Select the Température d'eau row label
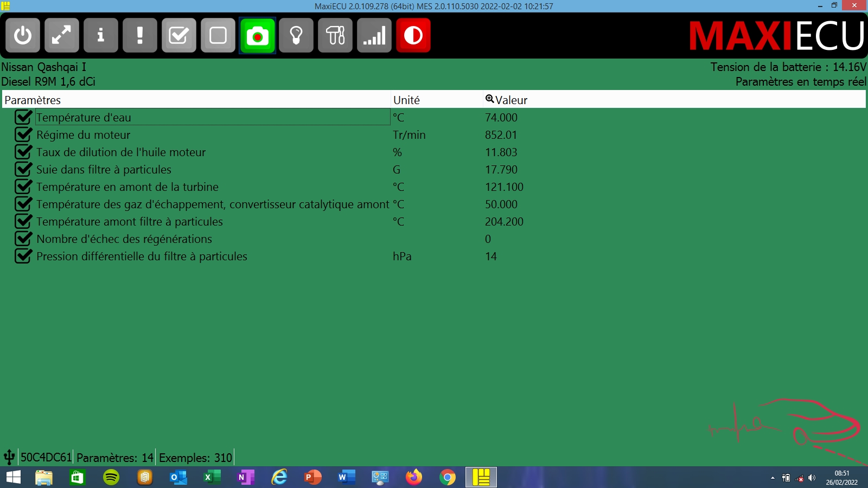This screenshot has width=868, height=488. pos(84,118)
